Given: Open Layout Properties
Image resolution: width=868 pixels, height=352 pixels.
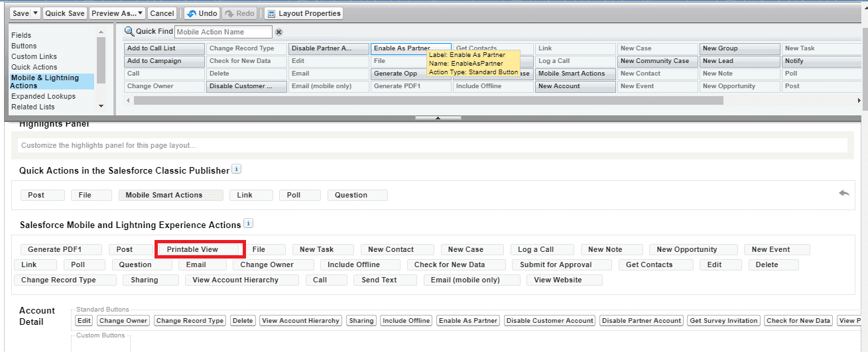Looking at the screenshot, I should pos(304,13).
